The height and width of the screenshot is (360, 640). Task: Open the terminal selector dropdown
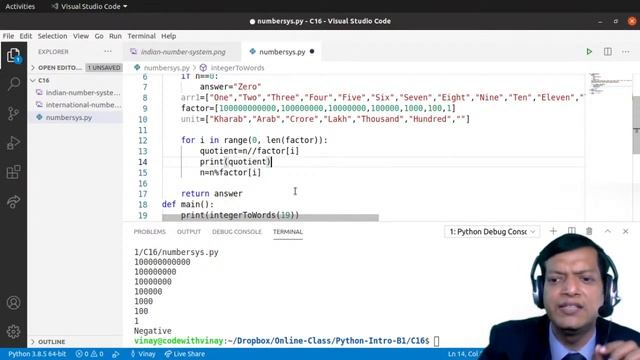(492, 231)
